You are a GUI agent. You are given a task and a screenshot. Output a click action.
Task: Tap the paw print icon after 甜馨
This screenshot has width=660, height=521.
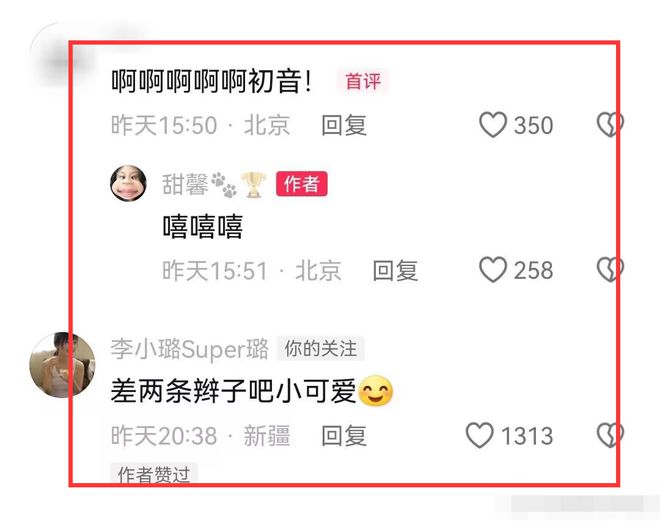click(x=224, y=184)
